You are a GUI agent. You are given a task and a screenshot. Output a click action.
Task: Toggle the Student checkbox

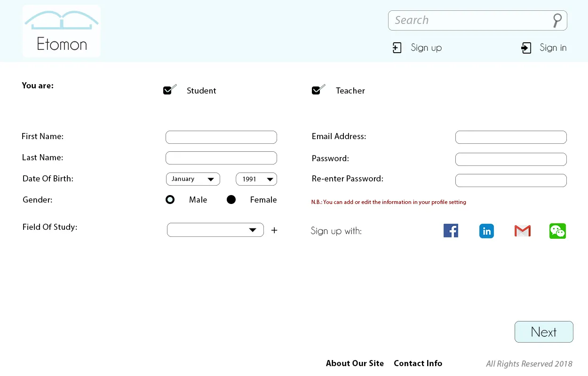169,89
